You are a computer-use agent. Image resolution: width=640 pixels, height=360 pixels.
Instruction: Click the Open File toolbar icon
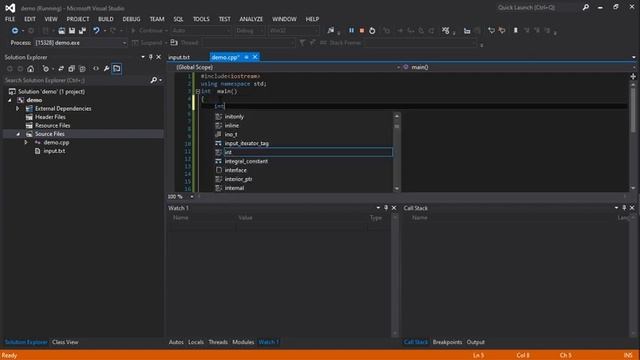(x=62, y=31)
